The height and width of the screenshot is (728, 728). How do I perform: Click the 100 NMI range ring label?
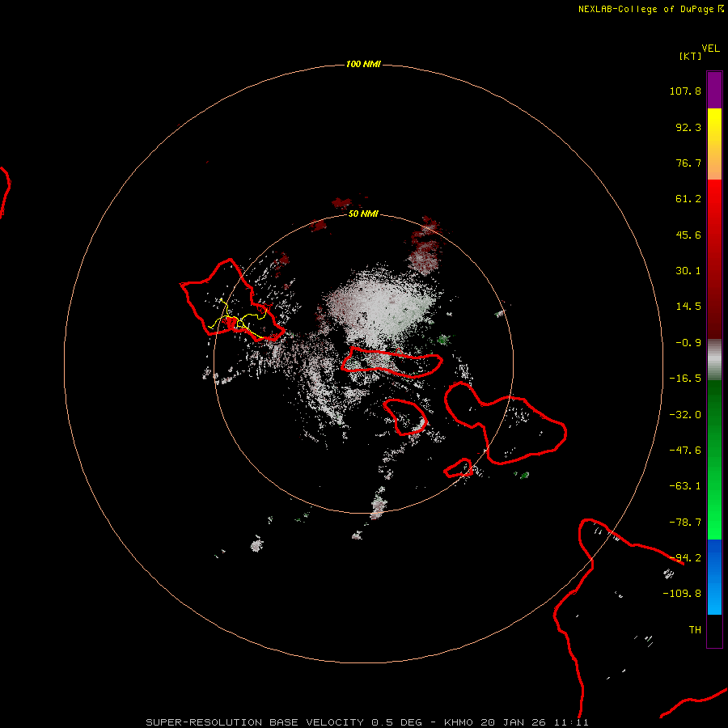tap(363, 64)
